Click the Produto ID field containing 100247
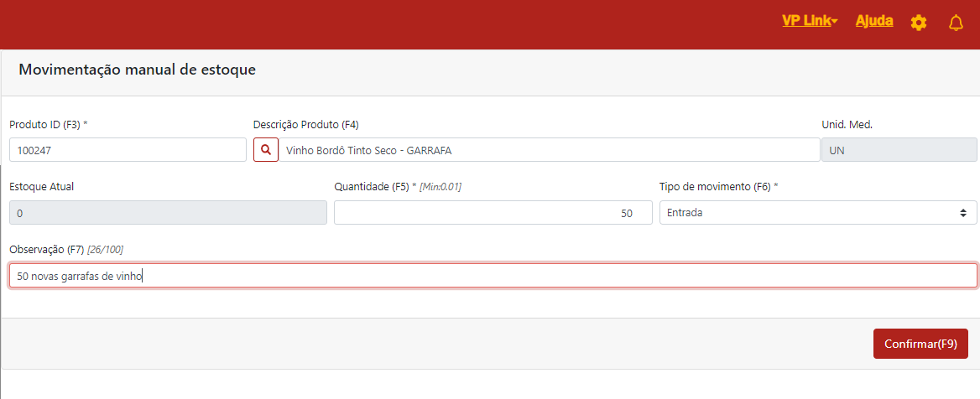The width and height of the screenshot is (980, 399). click(128, 150)
